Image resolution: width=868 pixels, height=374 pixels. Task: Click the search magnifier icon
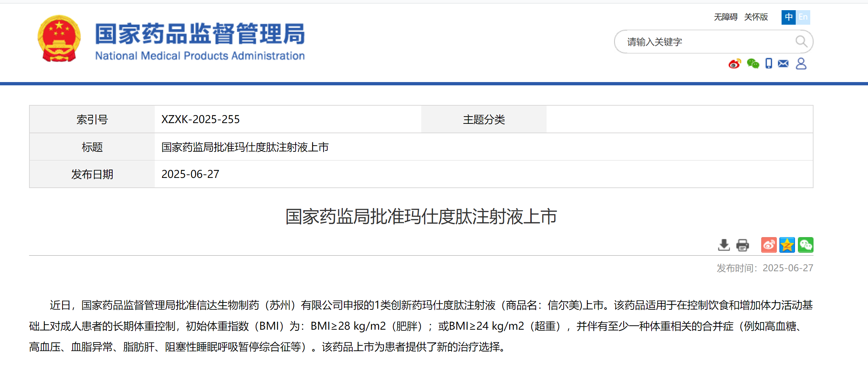click(x=801, y=41)
